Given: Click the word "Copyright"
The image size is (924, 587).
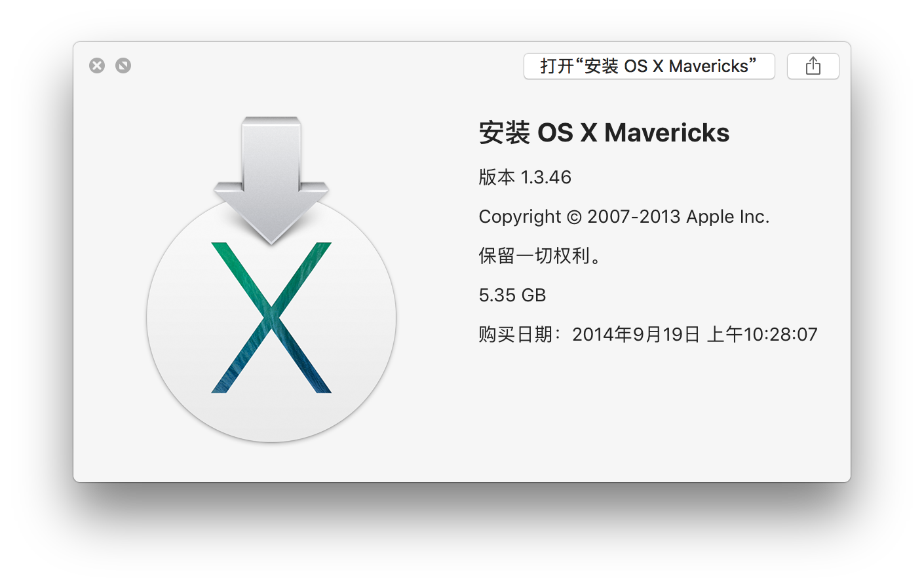Looking at the screenshot, I should click(x=520, y=217).
